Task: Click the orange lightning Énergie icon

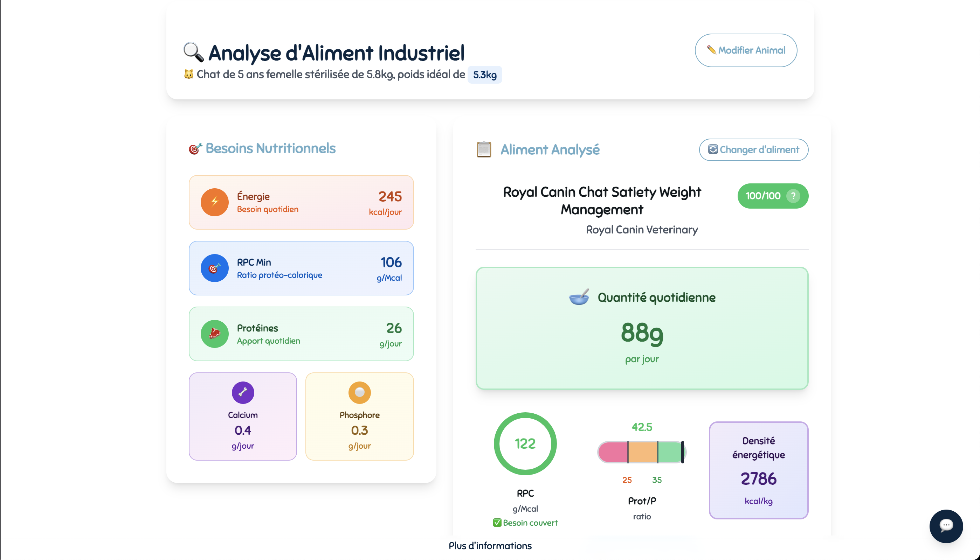Action: tap(214, 202)
